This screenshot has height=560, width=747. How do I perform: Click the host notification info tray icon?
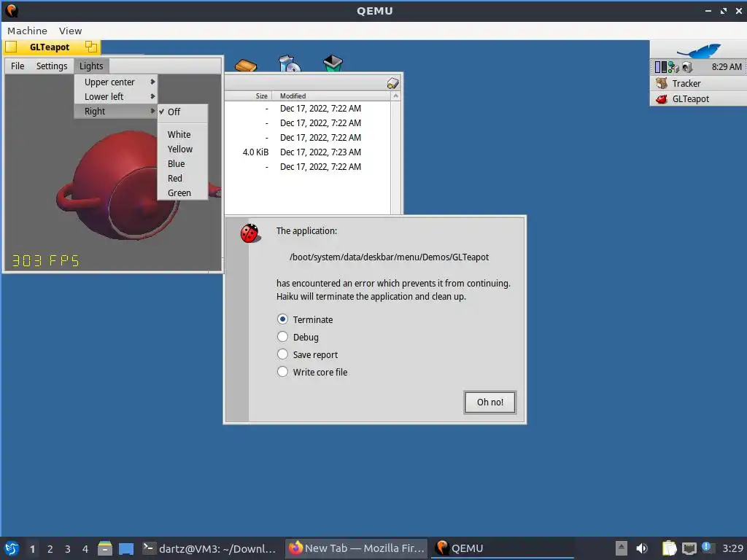click(x=708, y=548)
